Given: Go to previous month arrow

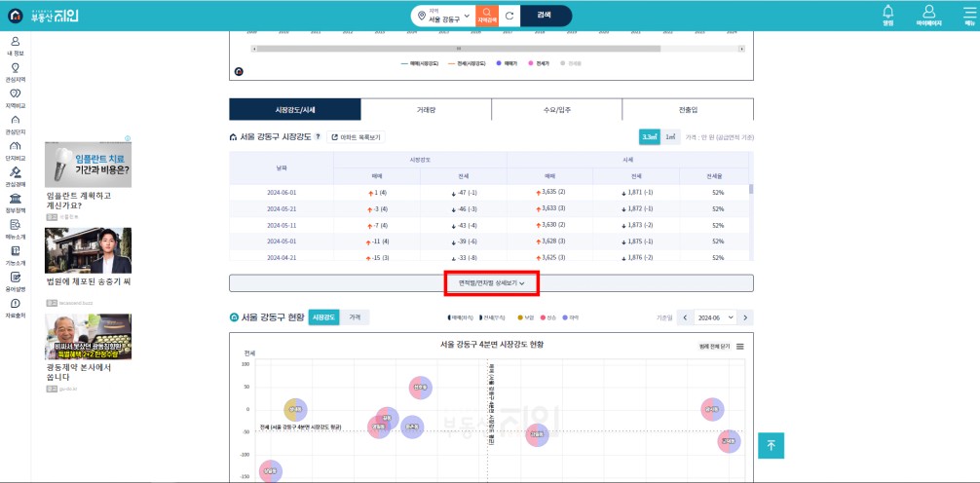Looking at the screenshot, I should pyautogui.click(x=685, y=317).
